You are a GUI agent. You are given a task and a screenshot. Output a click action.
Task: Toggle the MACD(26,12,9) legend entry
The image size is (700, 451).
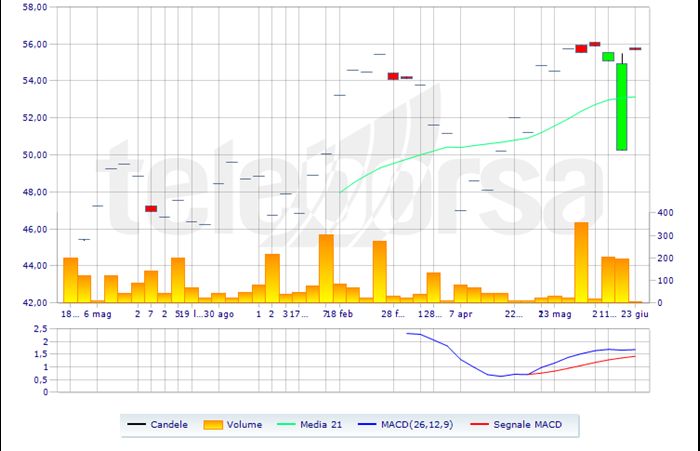[x=405, y=425]
